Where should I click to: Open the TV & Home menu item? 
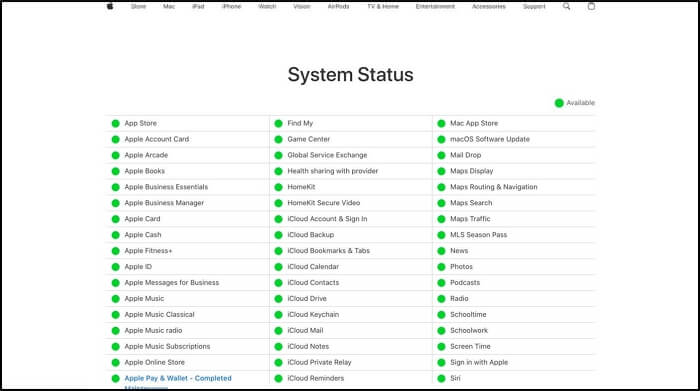click(x=383, y=6)
